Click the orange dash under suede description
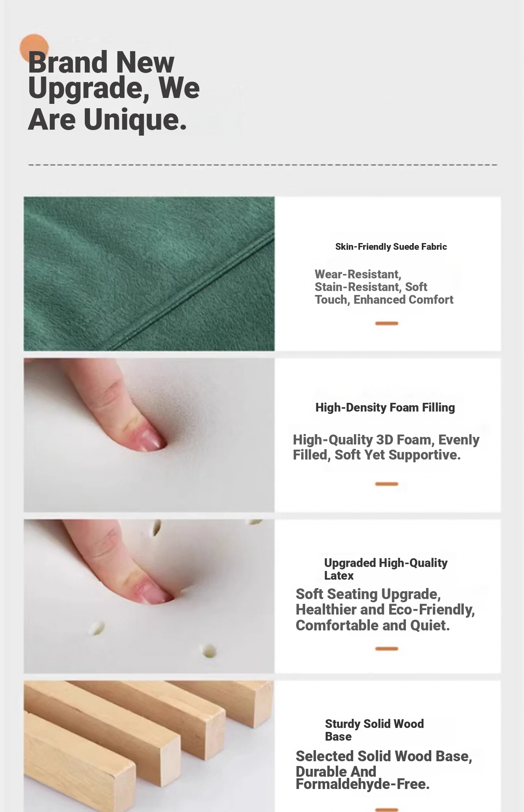524x812 pixels. pyautogui.click(x=386, y=324)
